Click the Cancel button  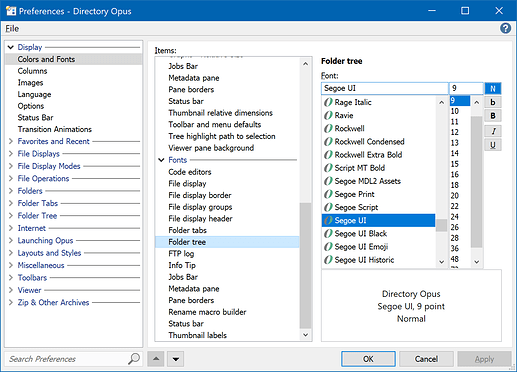pos(426,359)
